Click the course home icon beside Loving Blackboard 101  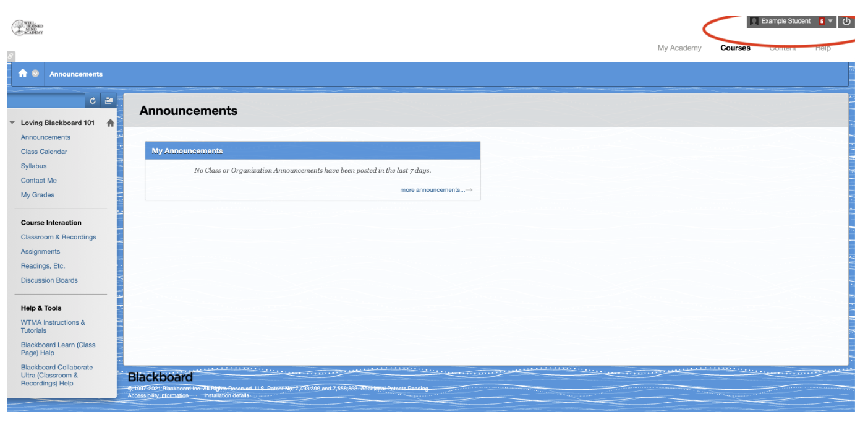click(x=109, y=123)
